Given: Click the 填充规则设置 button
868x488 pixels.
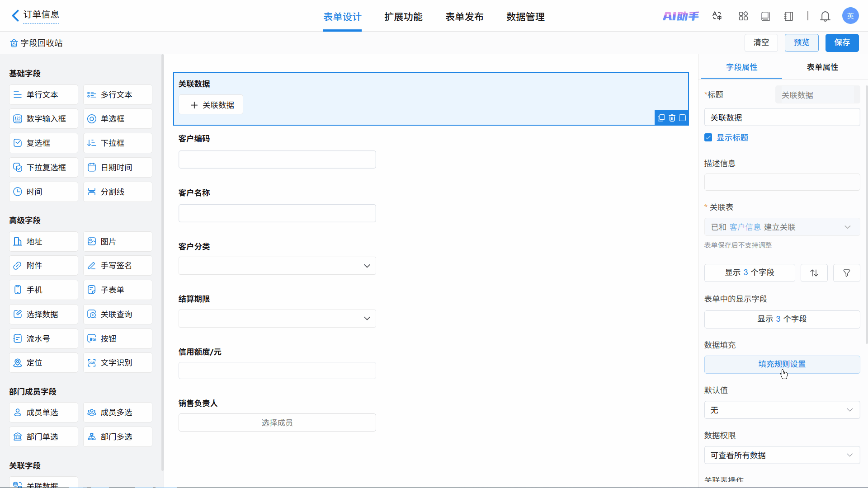Looking at the screenshot, I should tap(782, 364).
